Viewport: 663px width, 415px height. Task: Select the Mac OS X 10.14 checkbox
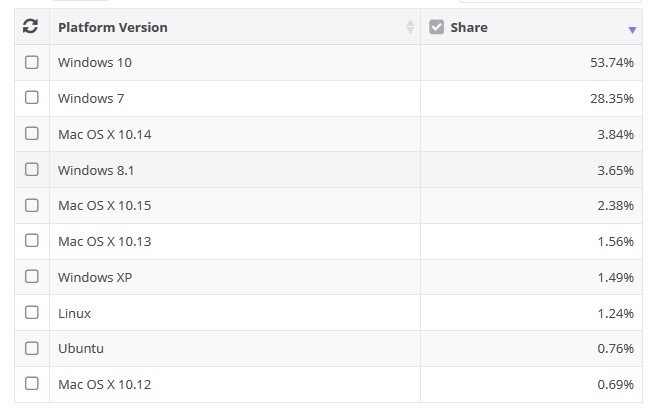[x=32, y=134]
